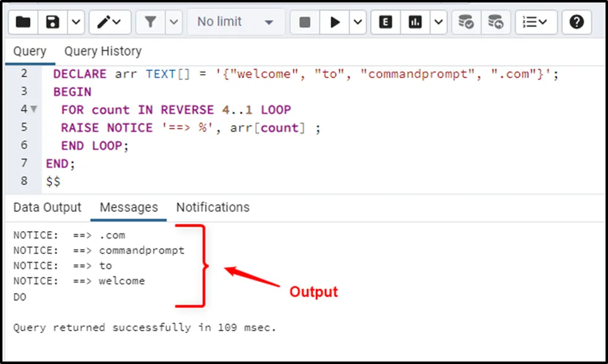Open Help with the question mark icon

[x=576, y=22]
